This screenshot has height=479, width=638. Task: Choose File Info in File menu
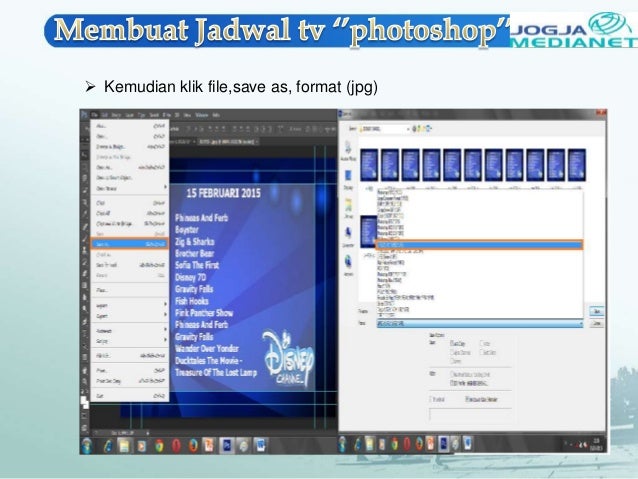pos(129,356)
